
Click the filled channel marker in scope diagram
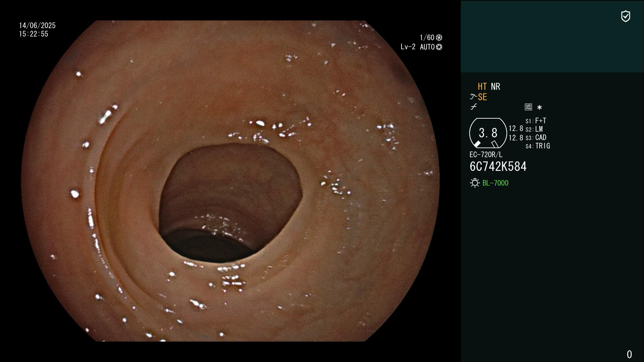pyautogui.click(x=477, y=144)
